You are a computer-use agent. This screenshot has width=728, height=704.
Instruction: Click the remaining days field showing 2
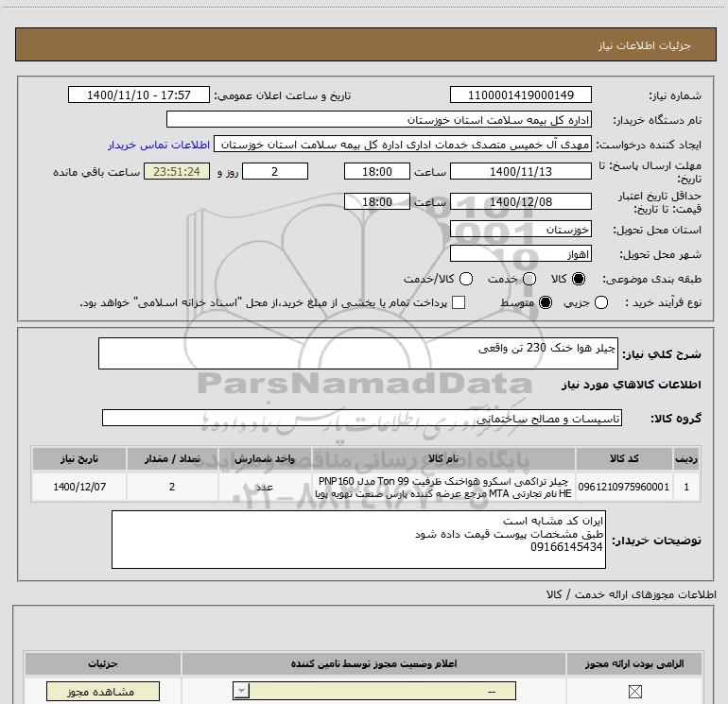[x=275, y=171]
